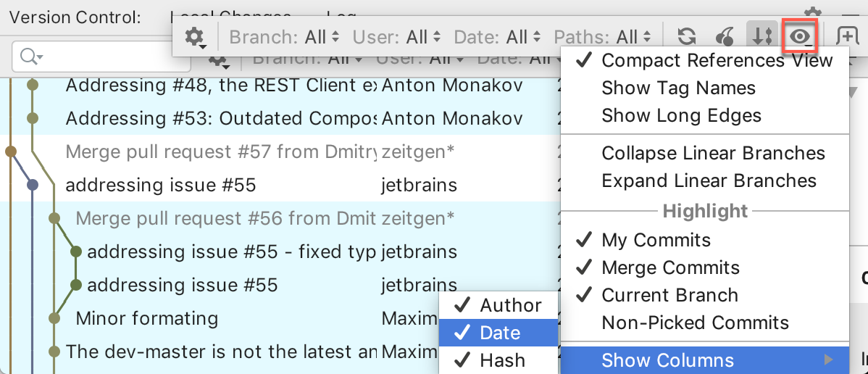This screenshot has width=868, height=374.
Task: Toggle the Date column checkbox
Action: point(498,333)
